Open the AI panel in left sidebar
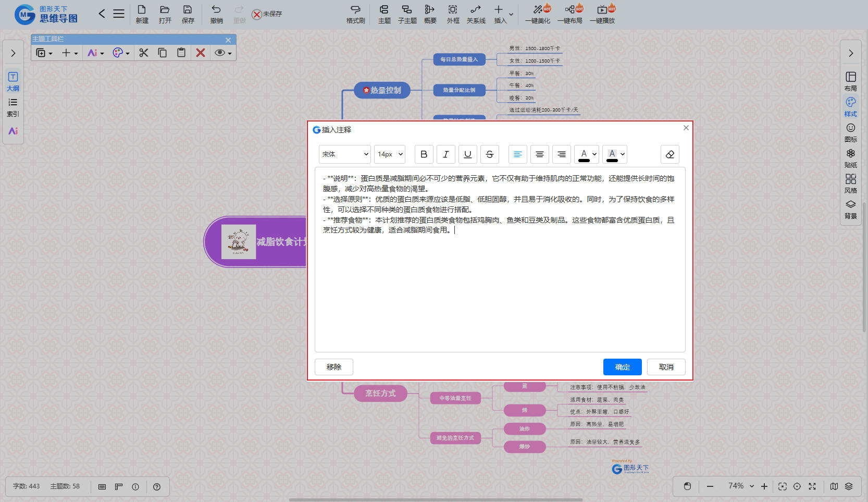This screenshot has width=868, height=502. (x=13, y=131)
